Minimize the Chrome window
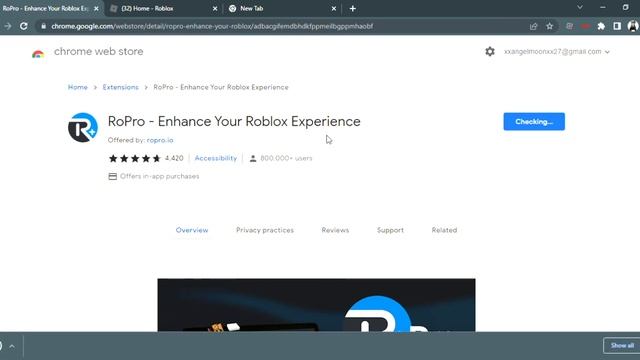The width and height of the screenshot is (640, 360). click(x=603, y=7)
